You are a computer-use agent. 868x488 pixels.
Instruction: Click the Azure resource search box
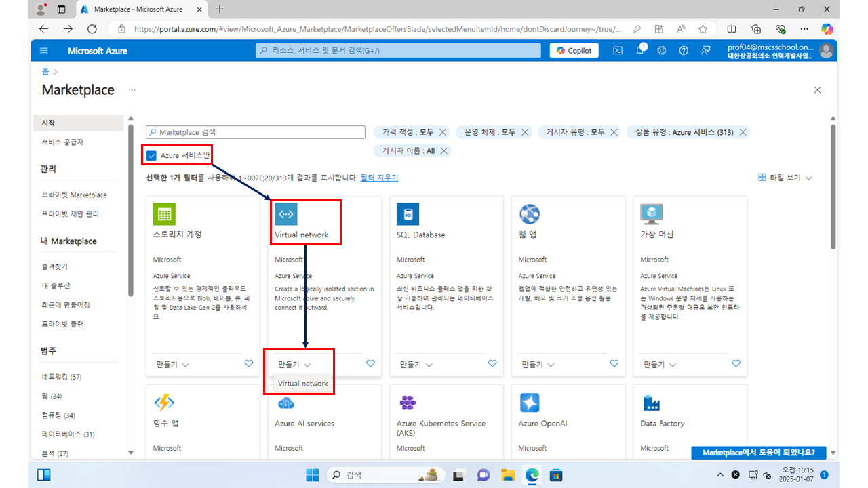point(398,51)
